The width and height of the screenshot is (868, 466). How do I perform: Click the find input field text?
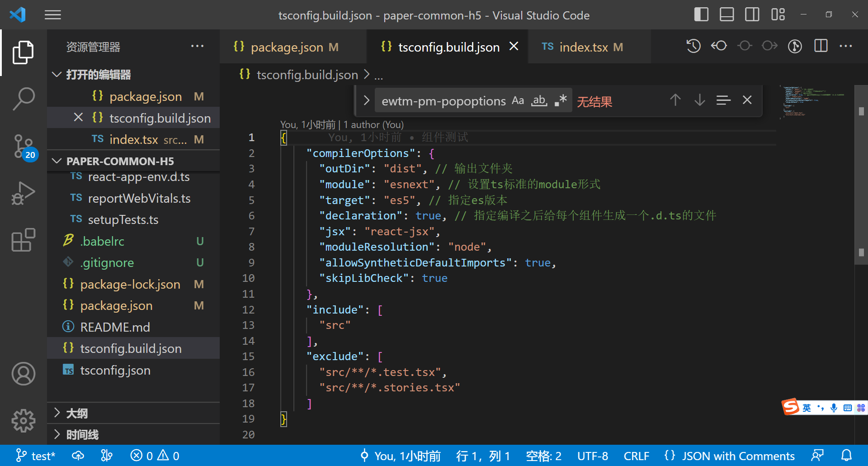click(x=443, y=101)
